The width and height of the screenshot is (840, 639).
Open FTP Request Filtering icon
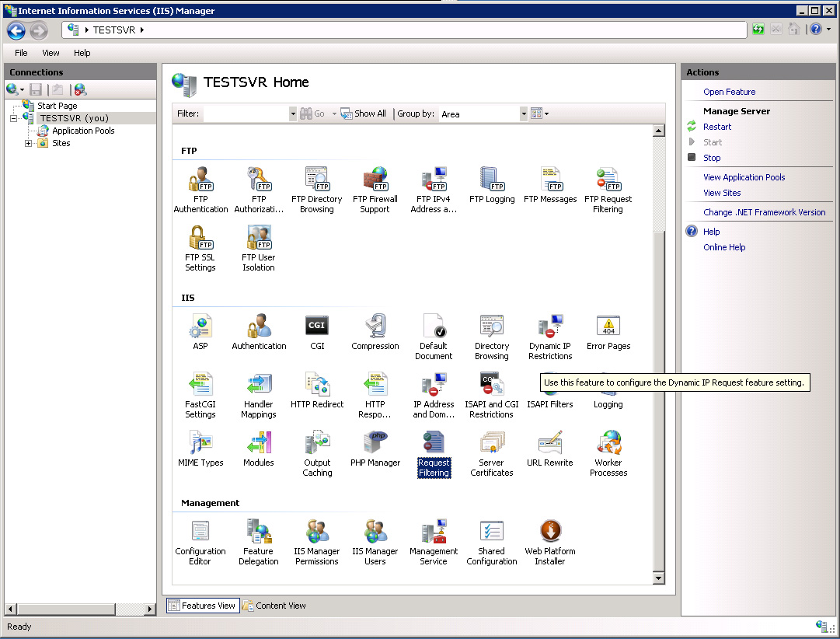coord(608,190)
